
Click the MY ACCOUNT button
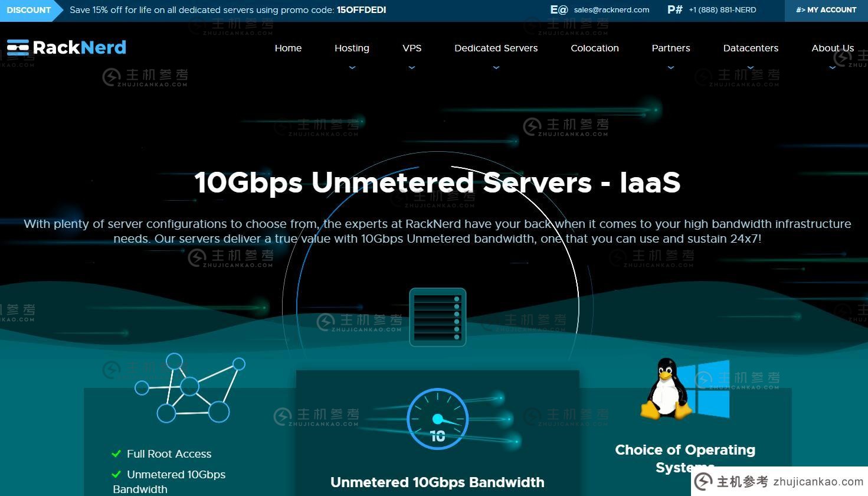826,10
